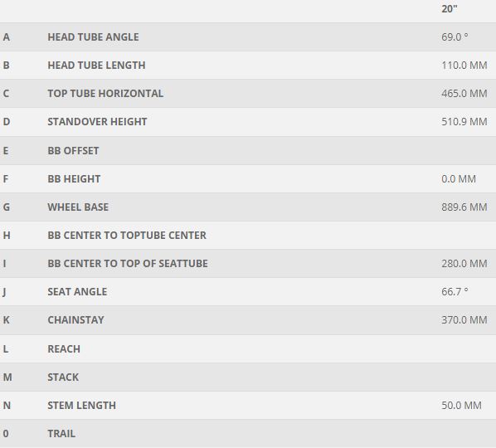Select the Top Tube Horizontal label
This screenshot has height=448, width=496.
tap(105, 93)
